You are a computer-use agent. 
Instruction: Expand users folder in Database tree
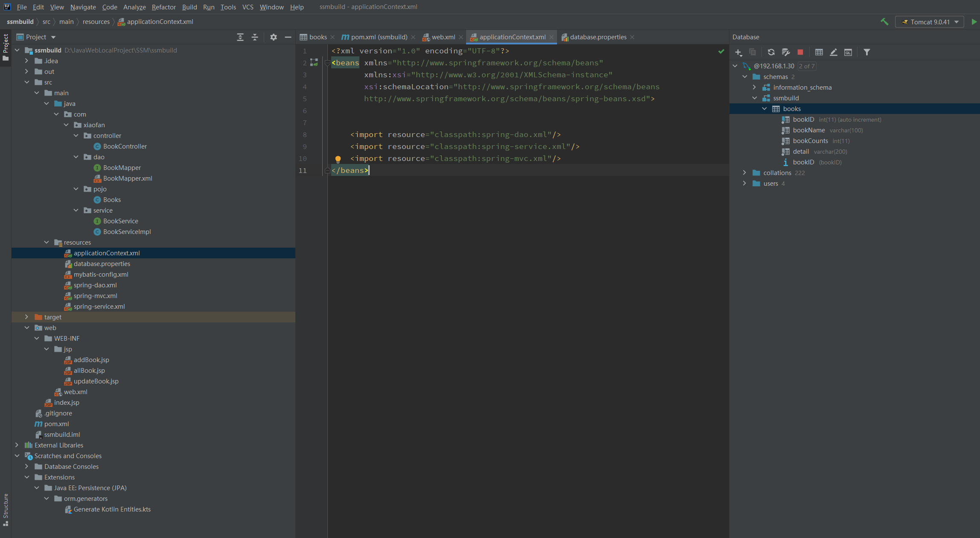coord(744,183)
